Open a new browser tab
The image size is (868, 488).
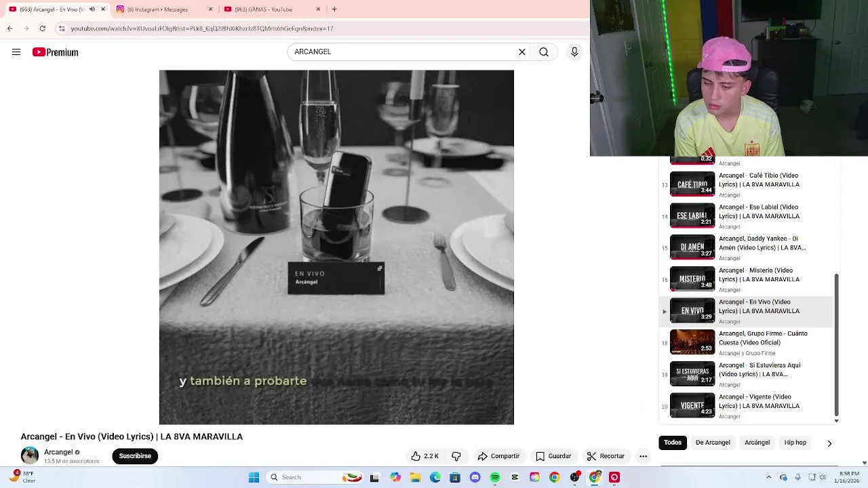[334, 9]
